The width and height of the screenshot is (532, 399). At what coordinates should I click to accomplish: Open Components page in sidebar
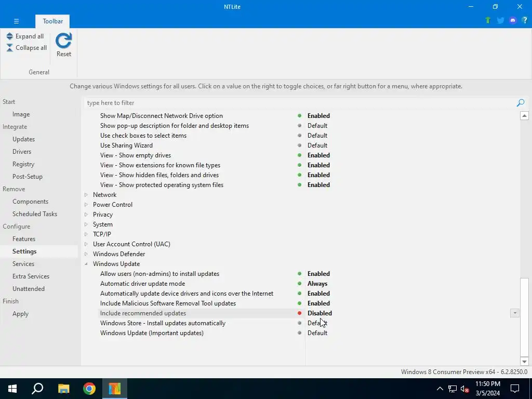[x=30, y=202]
